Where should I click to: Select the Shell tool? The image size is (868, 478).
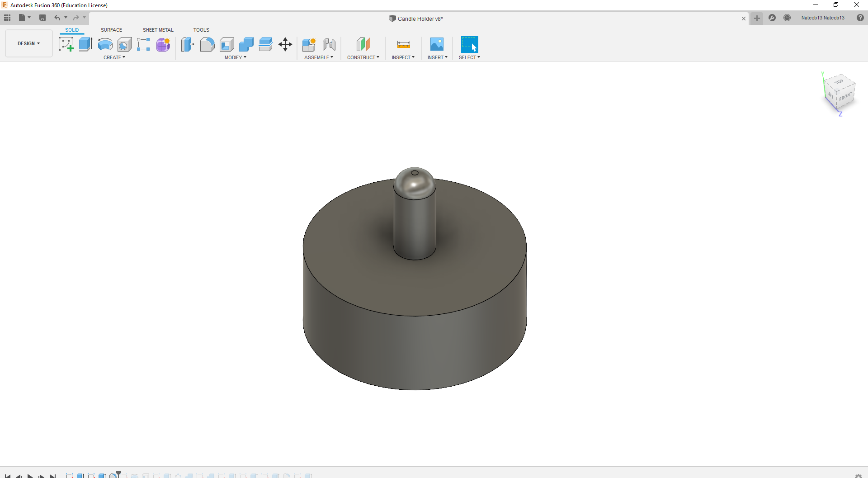pyautogui.click(x=226, y=44)
